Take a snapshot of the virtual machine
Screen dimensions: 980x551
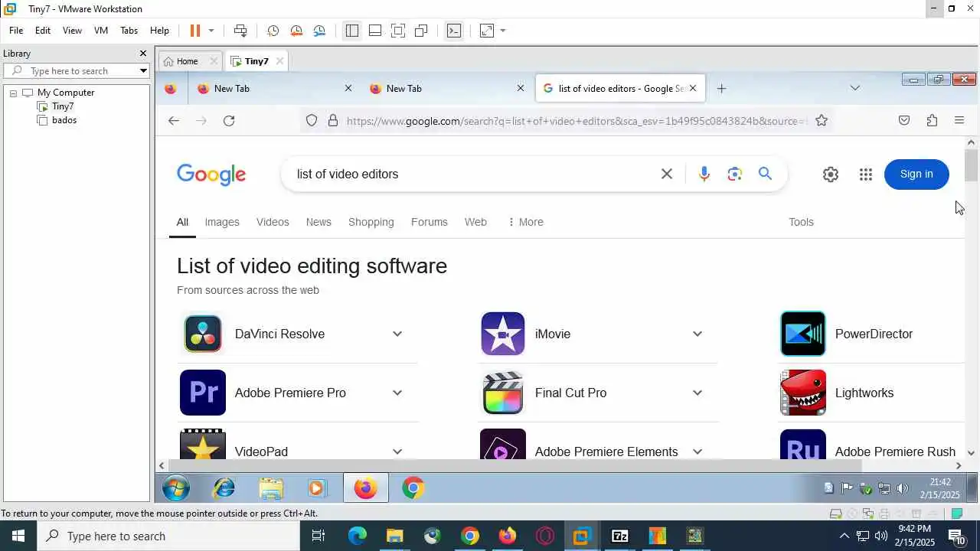click(x=273, y=31)
